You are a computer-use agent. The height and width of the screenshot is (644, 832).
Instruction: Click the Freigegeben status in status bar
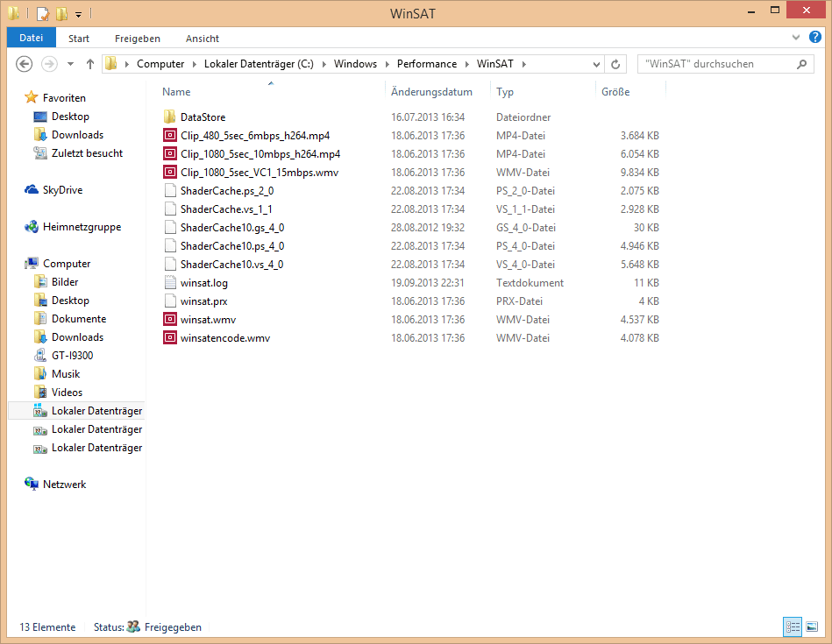[173, 627]
